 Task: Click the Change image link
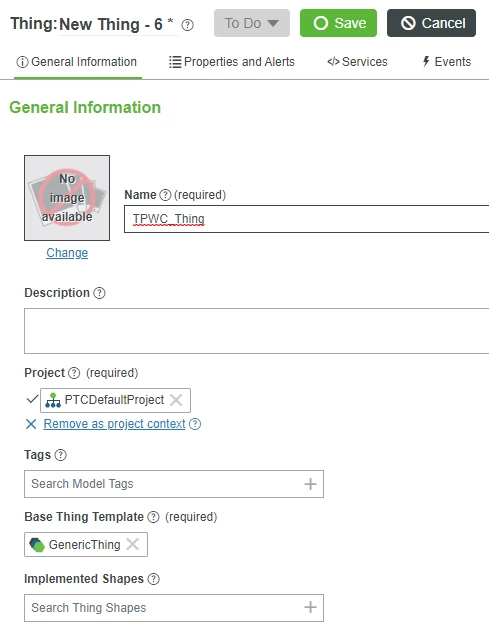67,253
